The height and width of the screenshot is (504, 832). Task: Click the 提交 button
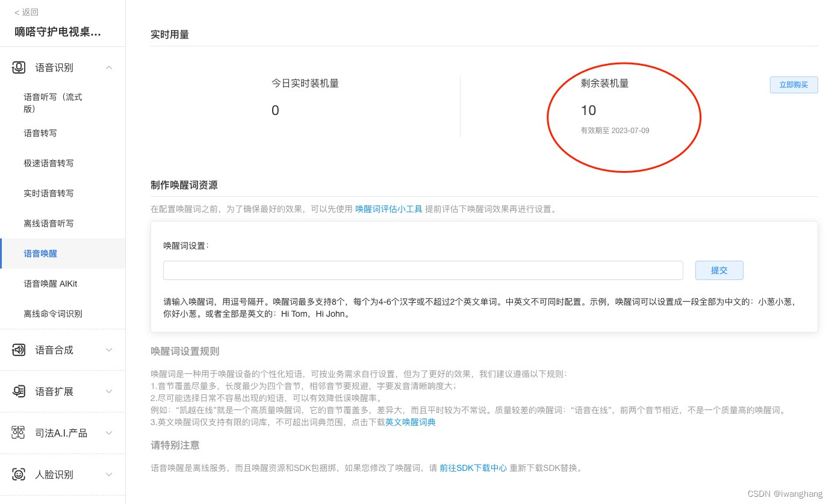(719, 270)
